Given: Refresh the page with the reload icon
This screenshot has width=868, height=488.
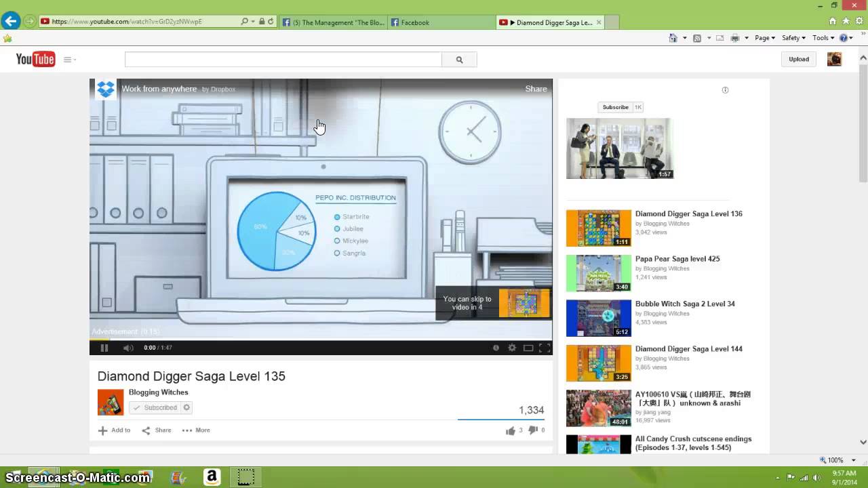Looking at the screenshot, I should coord(271,22).
